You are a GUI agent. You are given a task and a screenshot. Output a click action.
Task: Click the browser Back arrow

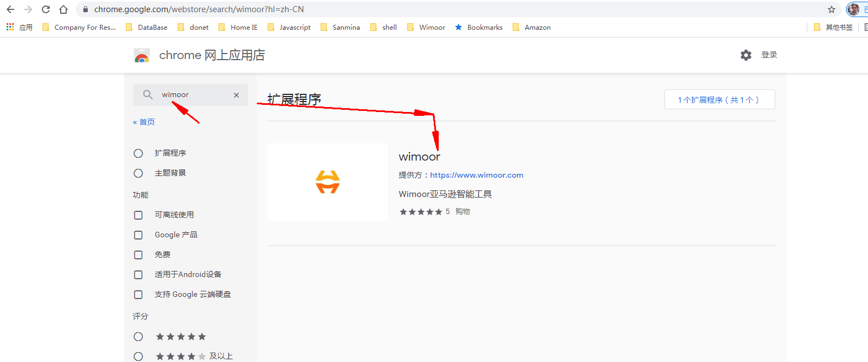click(x=10, y=9)
